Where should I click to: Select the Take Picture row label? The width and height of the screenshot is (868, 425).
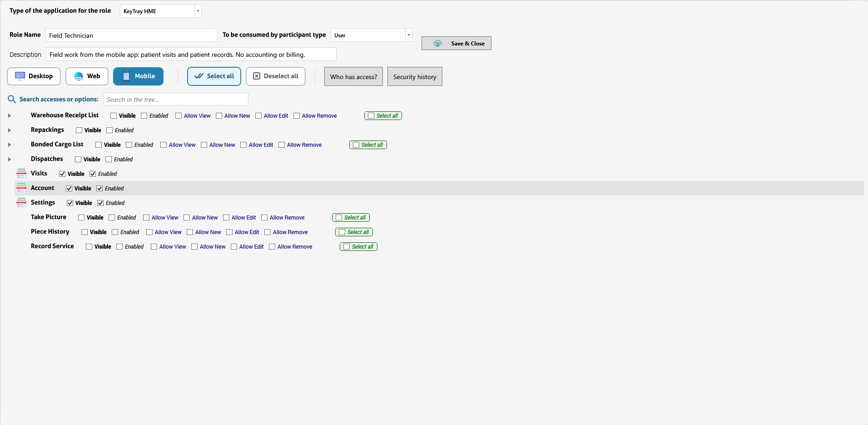pyautogui.click(x=49, y=217)
